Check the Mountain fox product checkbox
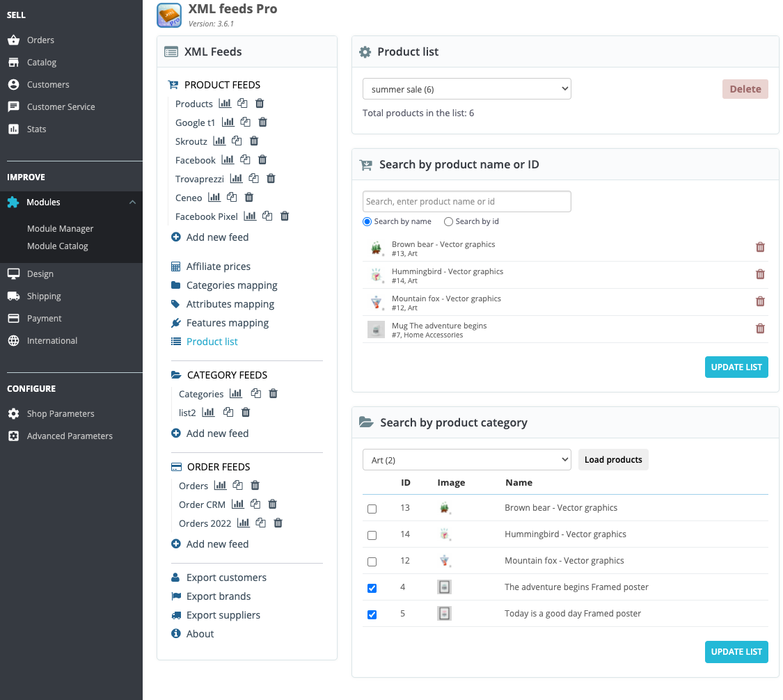The width and height of the screenshot is (783, 700). 372,562
